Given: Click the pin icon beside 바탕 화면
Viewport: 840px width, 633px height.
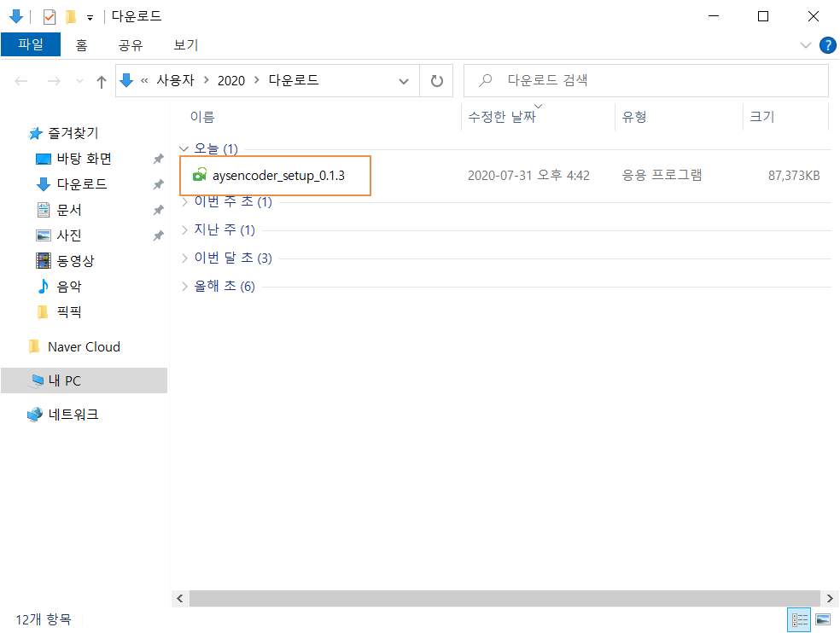Looking at the screenshot, I should 158,159.
